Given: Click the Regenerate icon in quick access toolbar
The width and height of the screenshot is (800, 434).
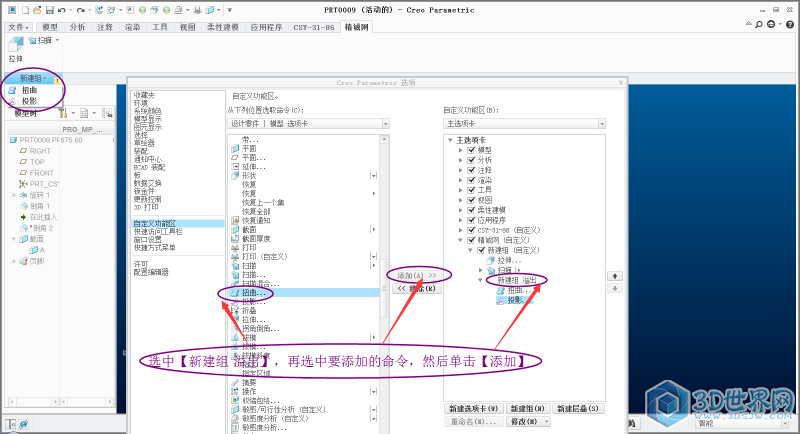Looking at the screenshot, I should [x=99, y=10].
